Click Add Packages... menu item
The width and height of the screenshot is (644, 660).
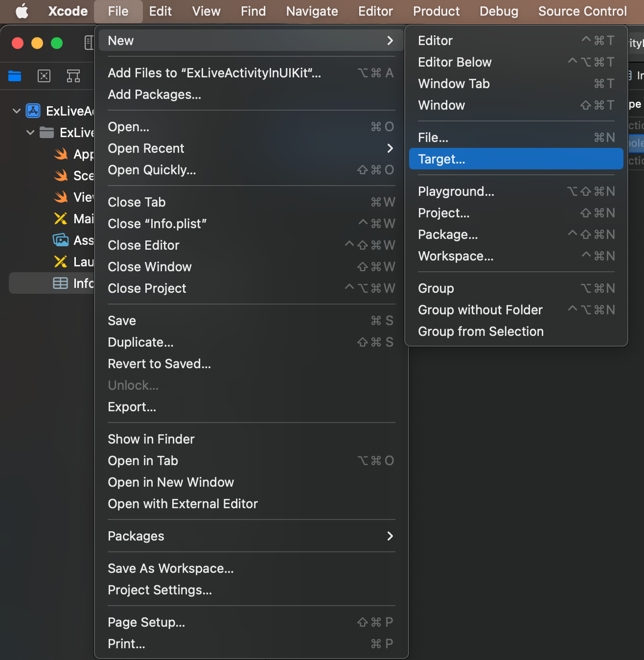pyautogui.click(x=251, y=94)
